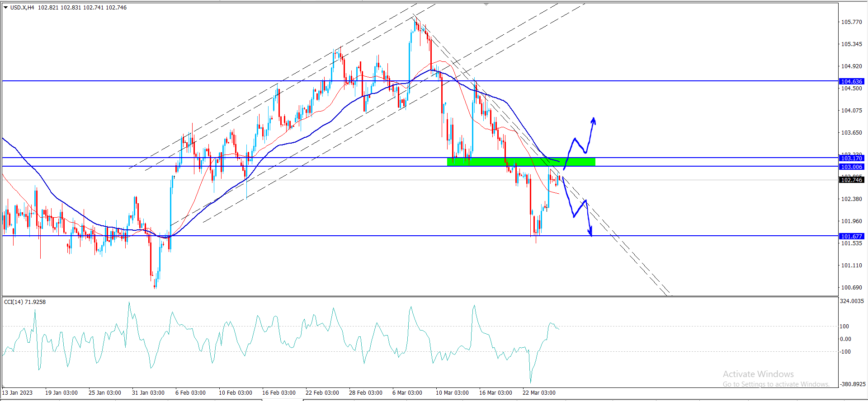Screen dimensions: 868x401
Task: Click the CCI(14) indicator label
Action: pos(24,302)
